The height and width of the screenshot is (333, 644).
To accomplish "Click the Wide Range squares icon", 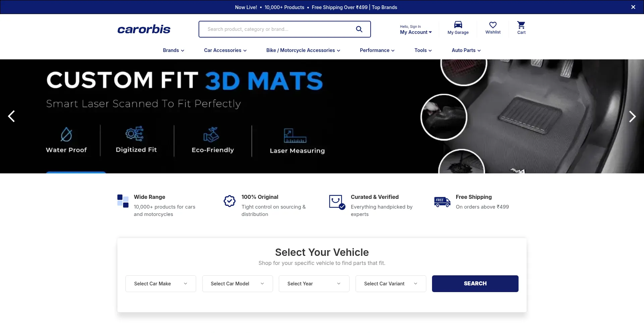I will pos(123,201).
